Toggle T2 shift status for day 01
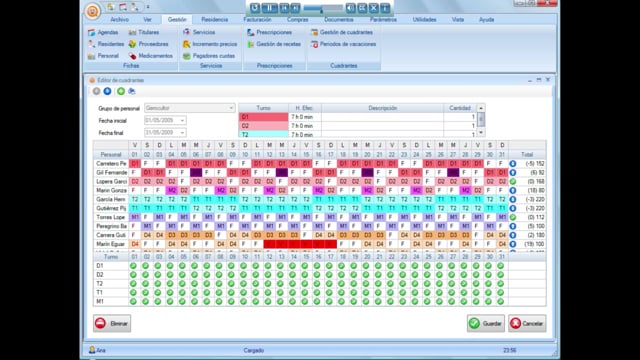 pos(133,284)
